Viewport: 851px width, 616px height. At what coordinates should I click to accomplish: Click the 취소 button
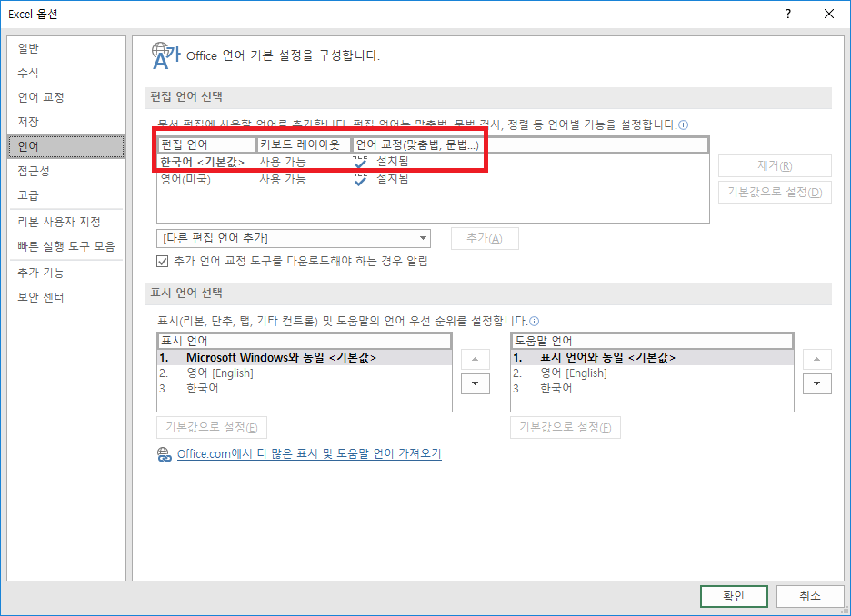[810, 596]
